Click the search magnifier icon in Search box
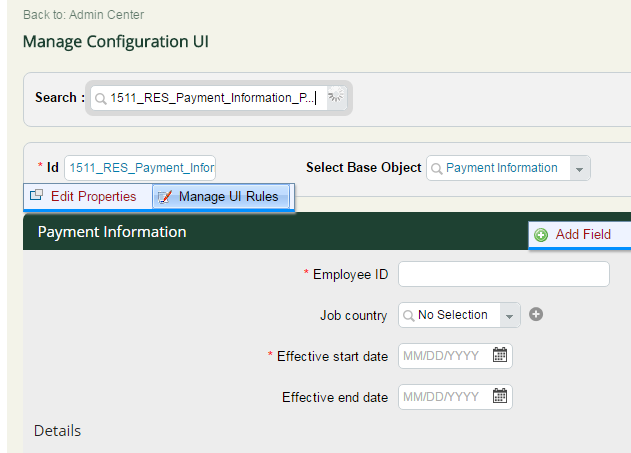The height and width of the screenshot is (453, 631). click(x=101, y=98)
